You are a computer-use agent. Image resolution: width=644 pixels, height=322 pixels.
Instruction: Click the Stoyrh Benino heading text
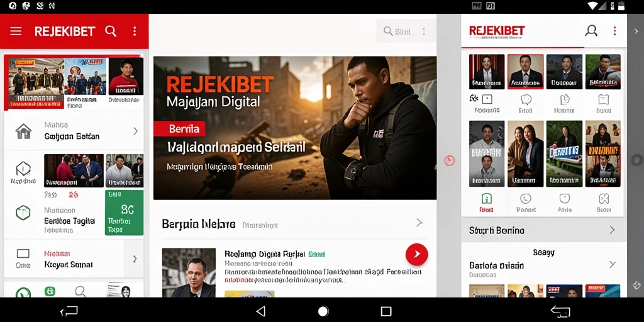(497, 230)
